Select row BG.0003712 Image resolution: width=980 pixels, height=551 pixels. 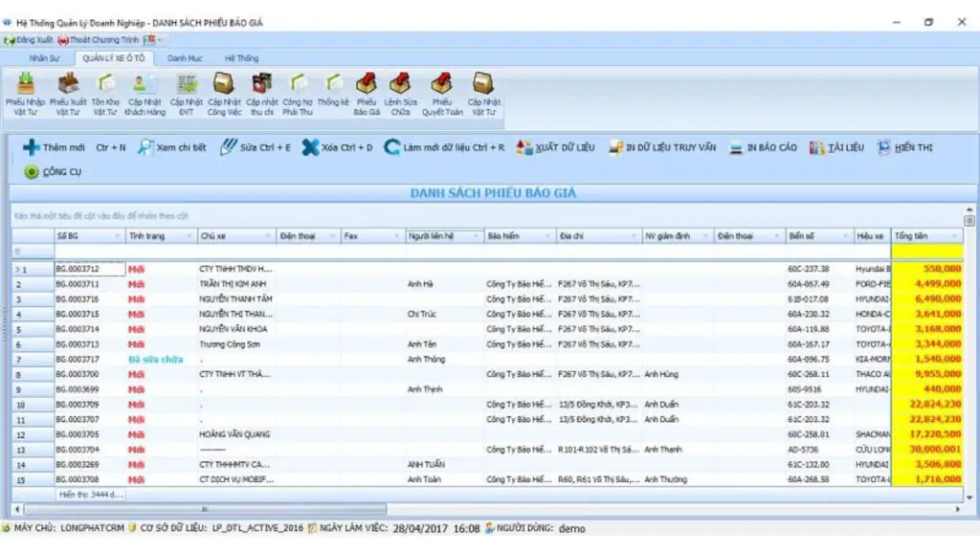[x=487, y=269]
